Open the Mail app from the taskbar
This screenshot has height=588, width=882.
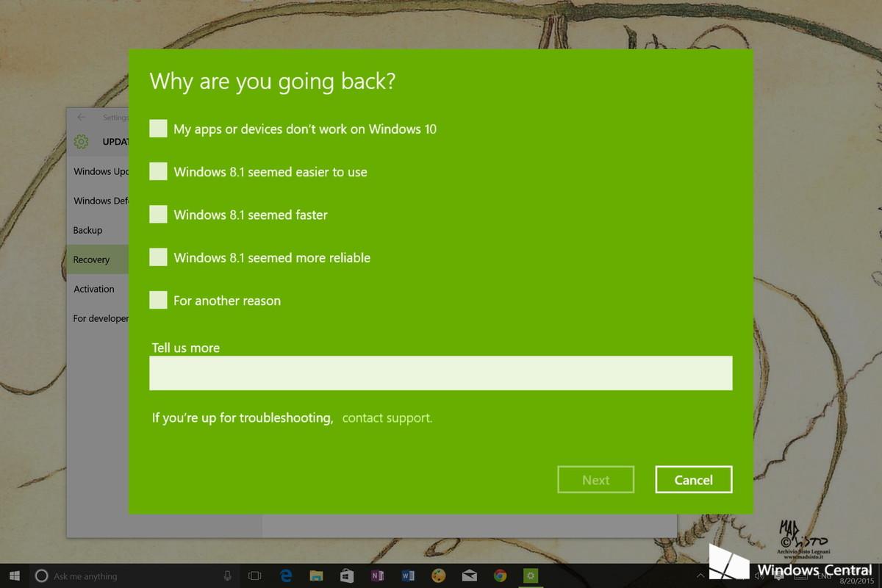tap(469, 576)
